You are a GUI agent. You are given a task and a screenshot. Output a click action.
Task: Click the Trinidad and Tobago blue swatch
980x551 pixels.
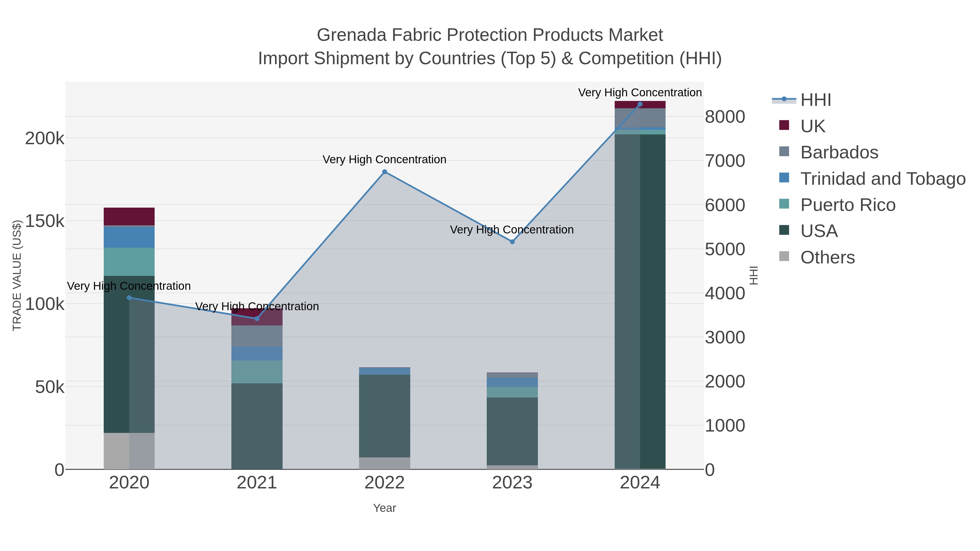(784, 178)
